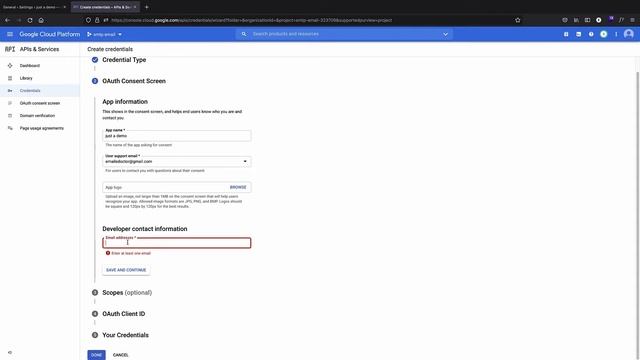
Task: Click the site security lock icon
Action: click(97, 20)
